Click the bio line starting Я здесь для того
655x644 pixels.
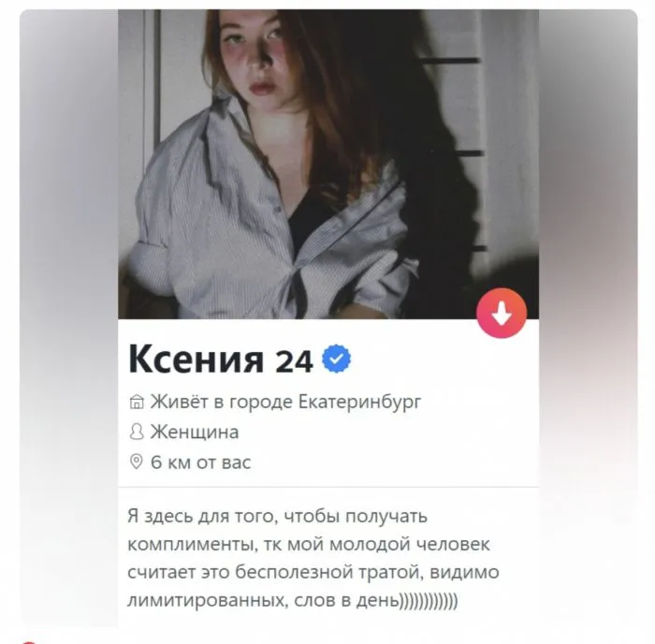tap(277, 517)
